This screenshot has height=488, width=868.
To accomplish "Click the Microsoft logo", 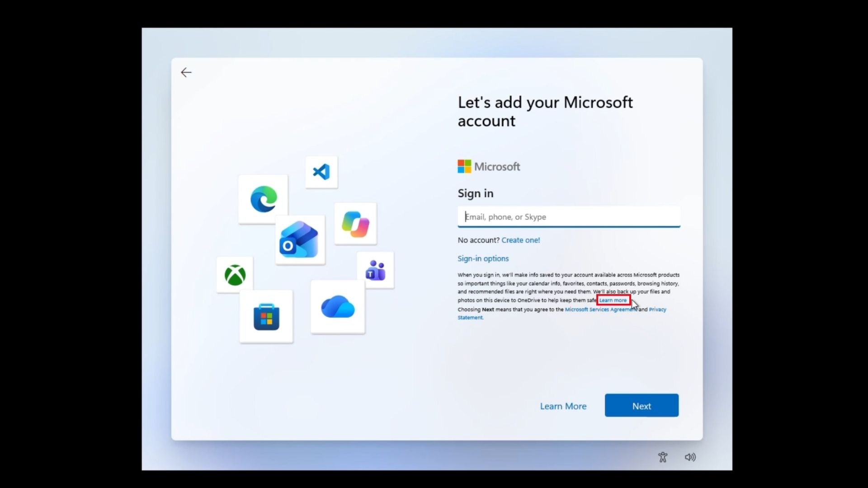I will [x=489, y=166].
